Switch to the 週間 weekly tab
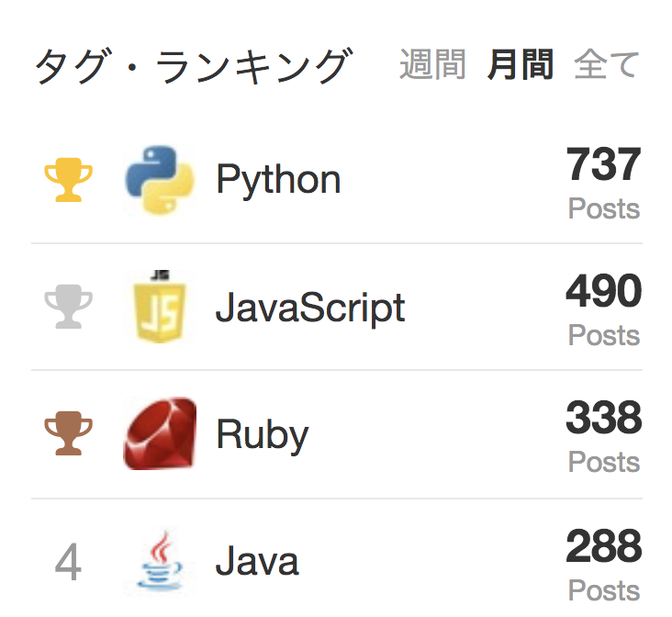 pos(432,64)
